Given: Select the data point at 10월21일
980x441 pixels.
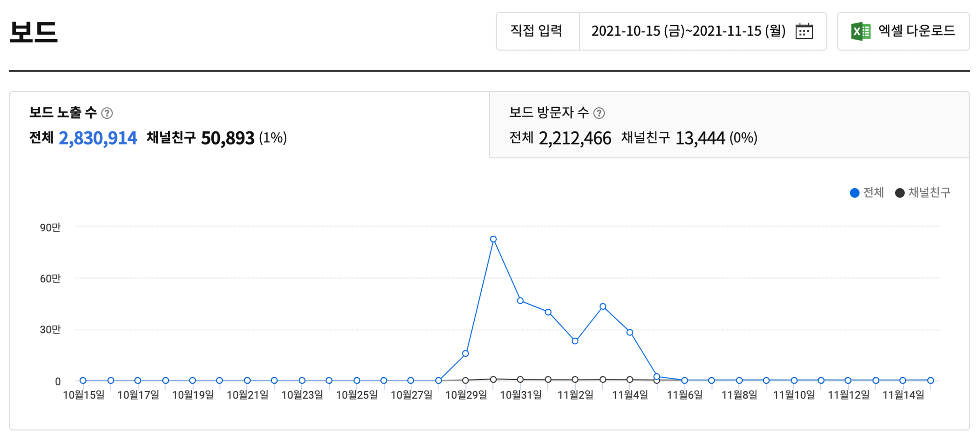Looking at the screenshot, I should [247, 380].
